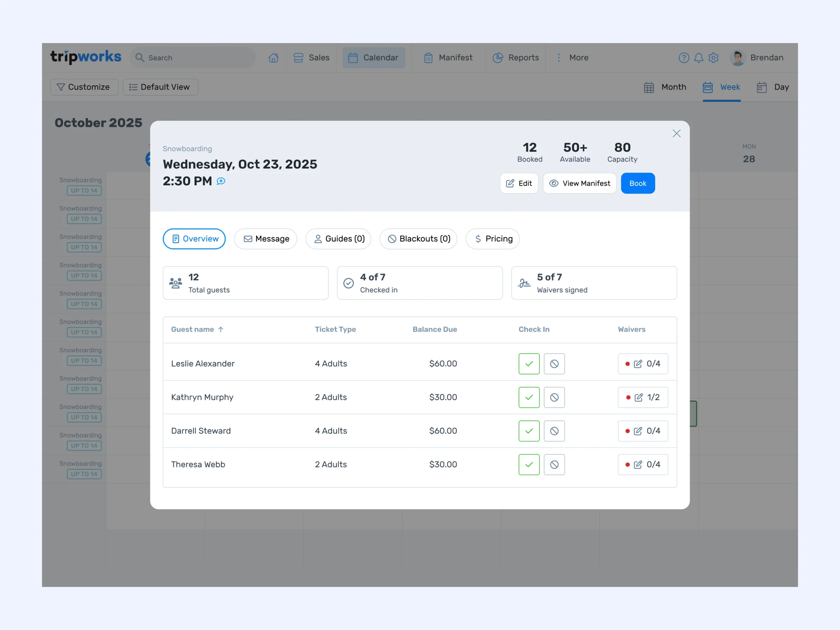This screenshot has height=630, width=840.
Task: Click the Ticket Type column header
Action: coord(335,329)
